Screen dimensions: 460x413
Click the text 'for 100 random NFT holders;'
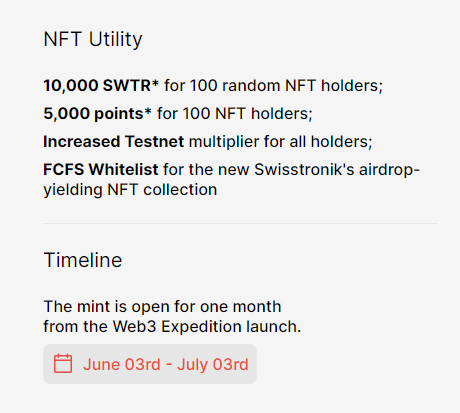(273, 86)
